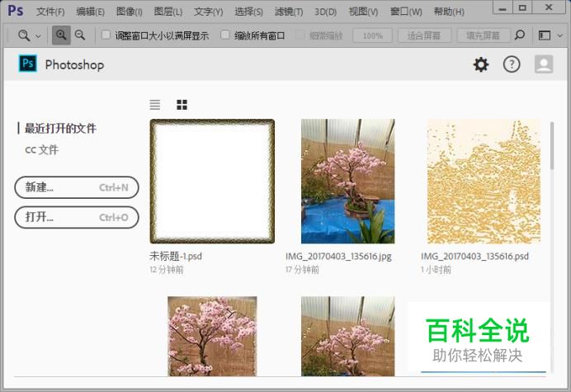Open the framed cherry blossom thumbnail in second row
The width and height of the screenshot is (571, 392).
212,336
